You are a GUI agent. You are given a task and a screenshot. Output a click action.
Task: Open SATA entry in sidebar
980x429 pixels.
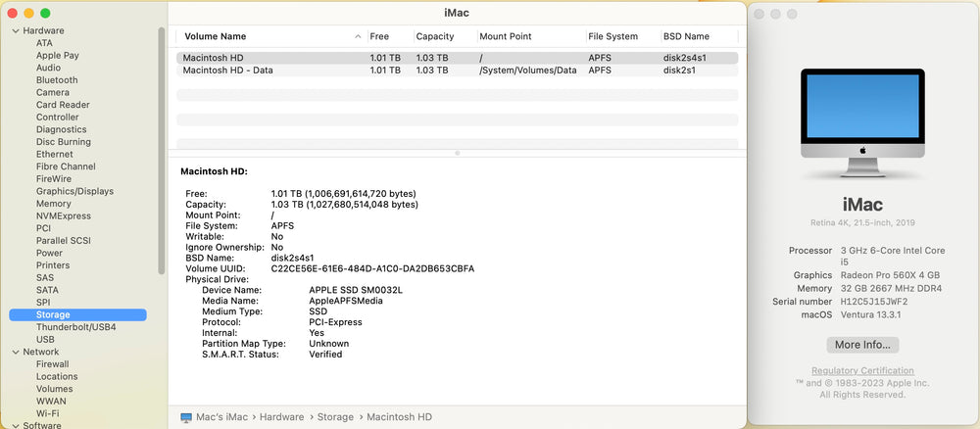click(x=47, y=290)
